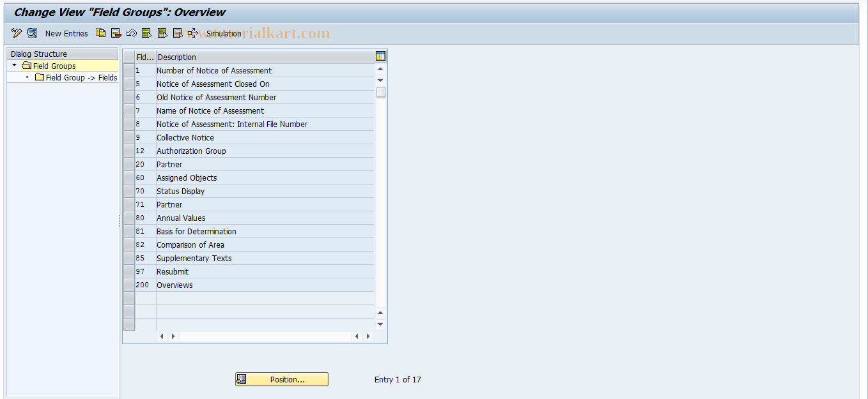Image resolution: width=868 pixels, height=399 pixels.
Task: Click the scroll down arrow below it
Action: 380,80
